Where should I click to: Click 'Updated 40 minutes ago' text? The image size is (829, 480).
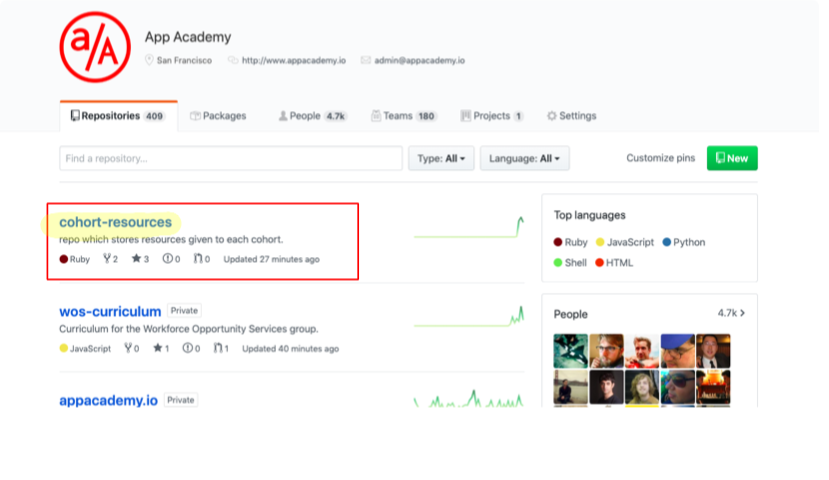tap(290, 348)
